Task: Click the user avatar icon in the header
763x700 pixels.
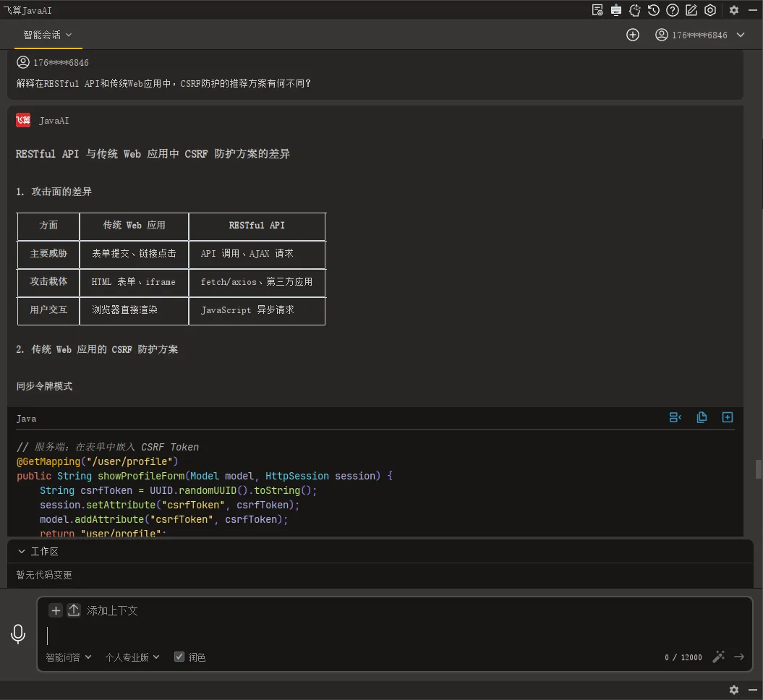Action: tap(661, 35)
